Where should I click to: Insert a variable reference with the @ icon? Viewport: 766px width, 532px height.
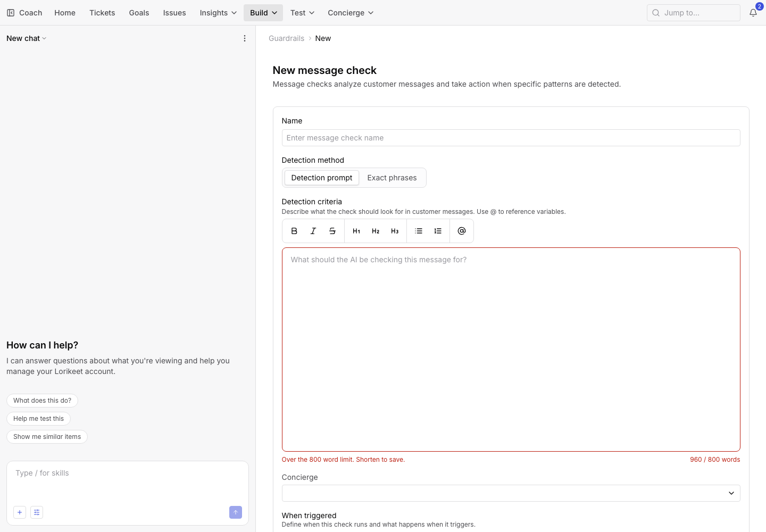pyautogui.click(x=462, y=231)
